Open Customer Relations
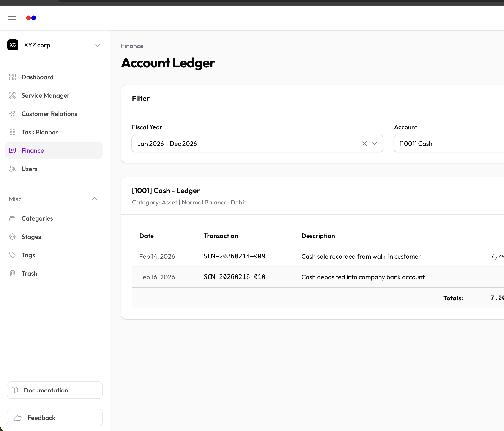The height and width of the screenshot is (431, 504). click(54, 114)
